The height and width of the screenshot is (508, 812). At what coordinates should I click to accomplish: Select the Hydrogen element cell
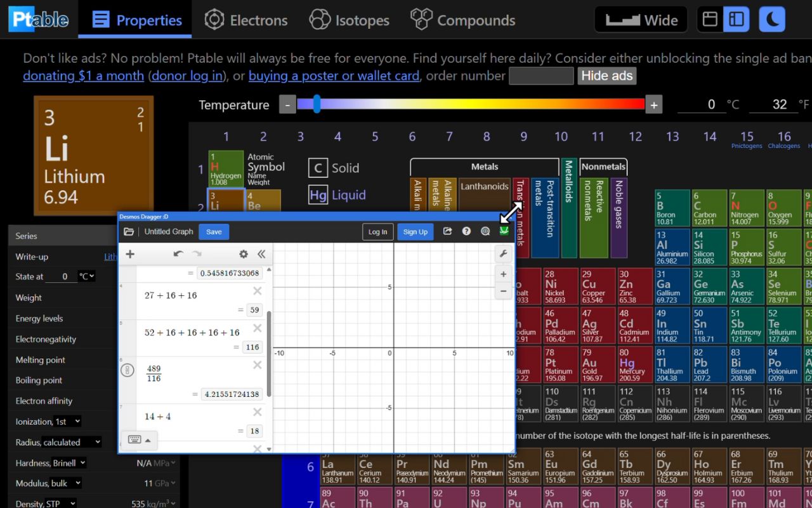click(x=226, y=169)
